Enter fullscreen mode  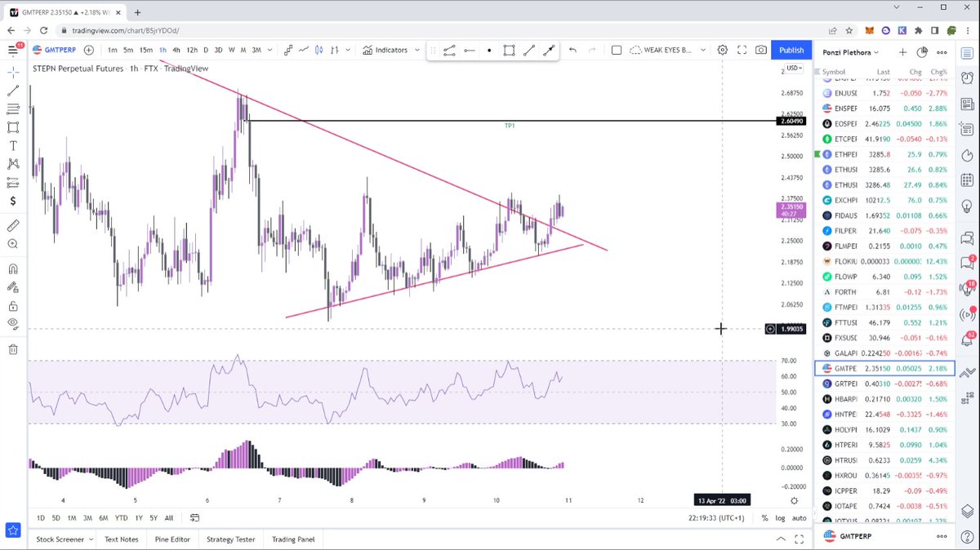(742, 50)
